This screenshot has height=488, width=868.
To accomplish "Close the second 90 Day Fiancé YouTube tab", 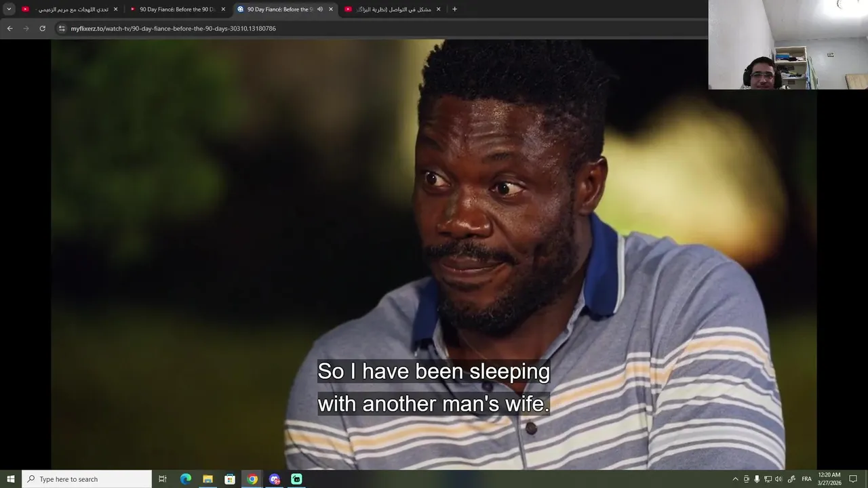I will [x=223, y=9].
